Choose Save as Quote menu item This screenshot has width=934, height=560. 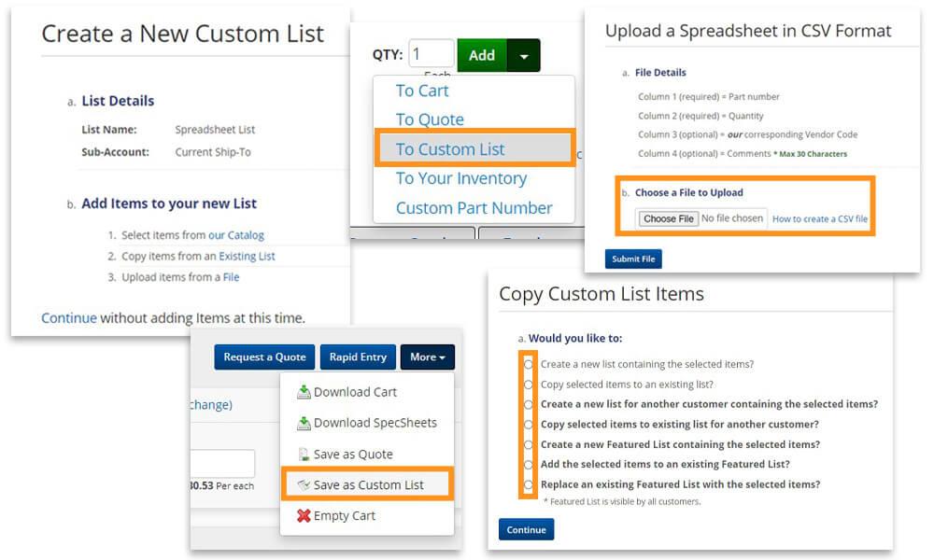(353, 455)
